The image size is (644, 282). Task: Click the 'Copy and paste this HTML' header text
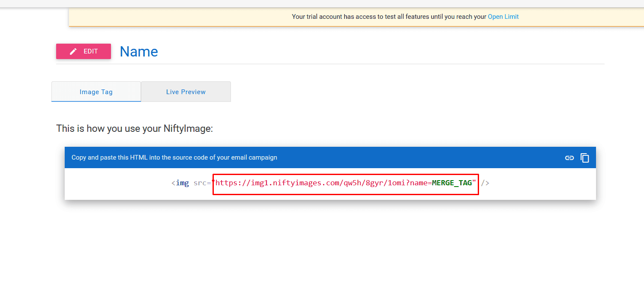174,157
